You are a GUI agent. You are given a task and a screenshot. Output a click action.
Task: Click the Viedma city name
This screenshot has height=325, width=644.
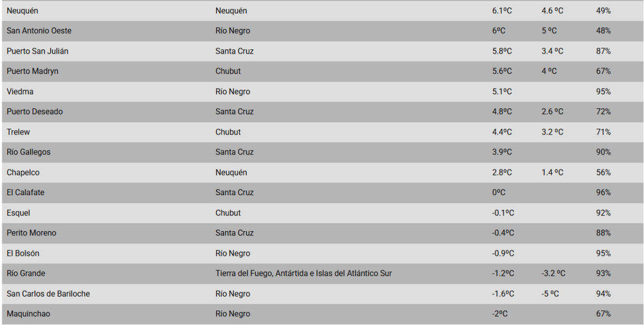(20, 92)
